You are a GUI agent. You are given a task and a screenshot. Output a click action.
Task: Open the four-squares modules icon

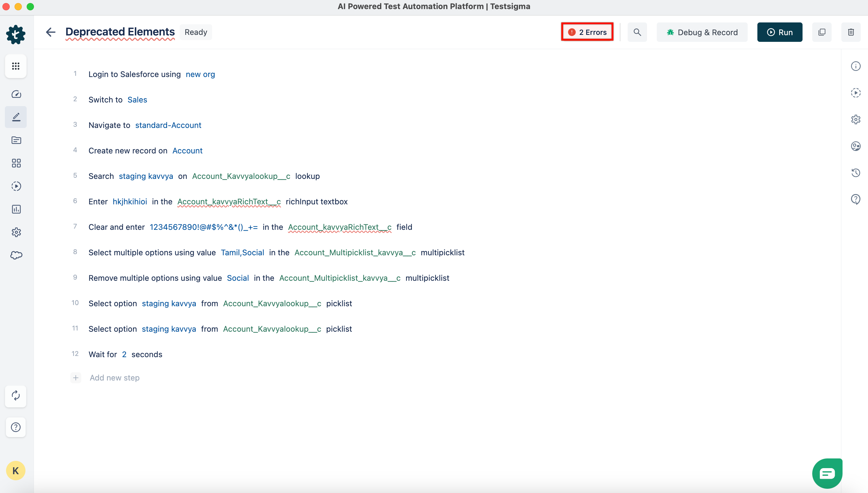(16, 163)
